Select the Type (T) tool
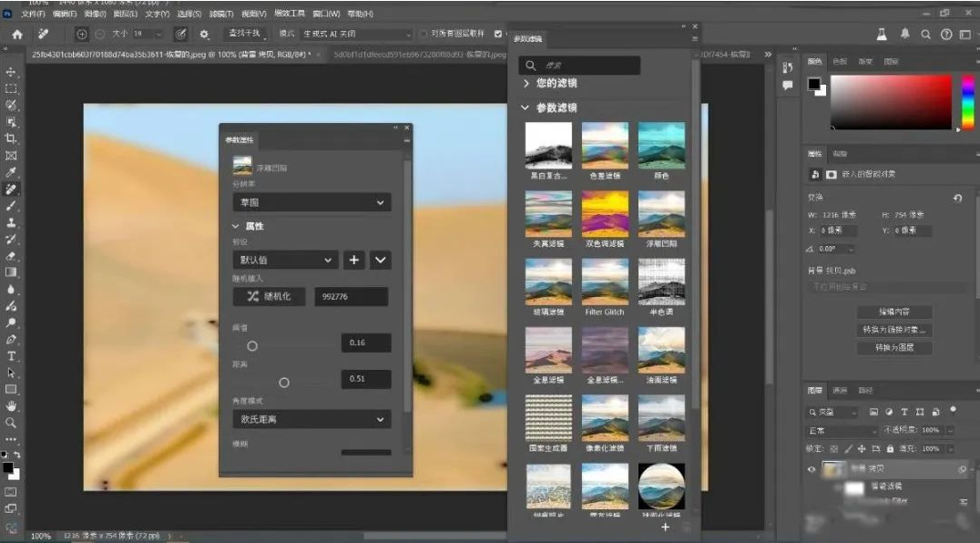This screenshot has height=543, width=980. pos(11,356)
